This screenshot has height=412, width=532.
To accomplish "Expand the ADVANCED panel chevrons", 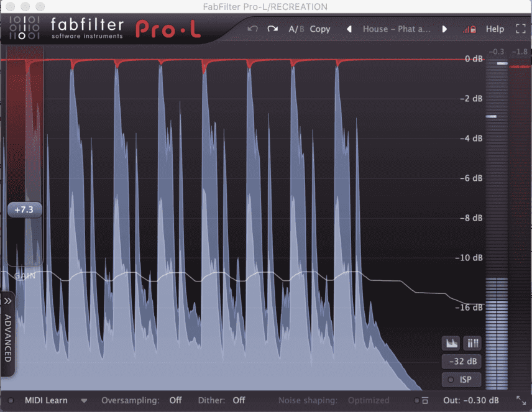I will tap(7, 301).
